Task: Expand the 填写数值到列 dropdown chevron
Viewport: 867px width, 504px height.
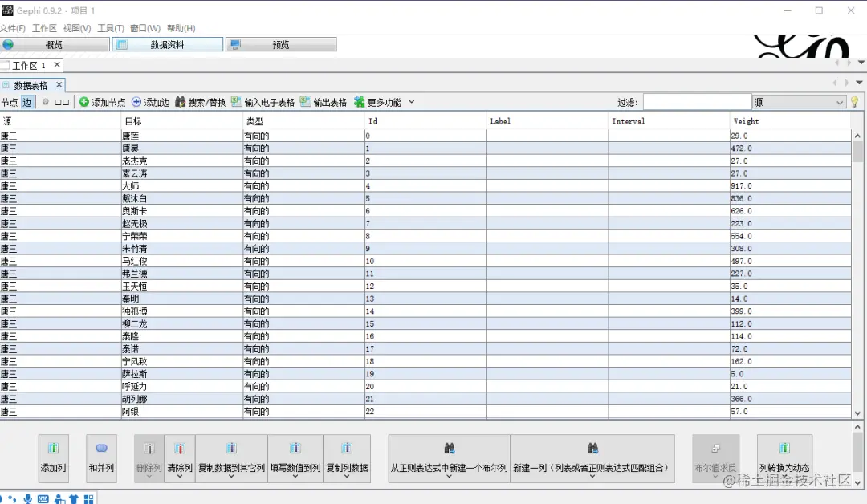Action: [295, 476]
